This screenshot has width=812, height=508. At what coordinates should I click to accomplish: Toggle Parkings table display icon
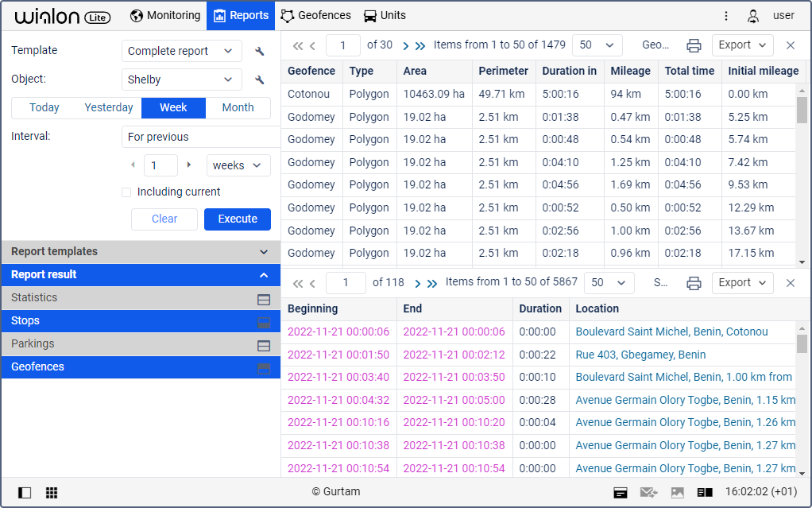(x=264, y=346)
